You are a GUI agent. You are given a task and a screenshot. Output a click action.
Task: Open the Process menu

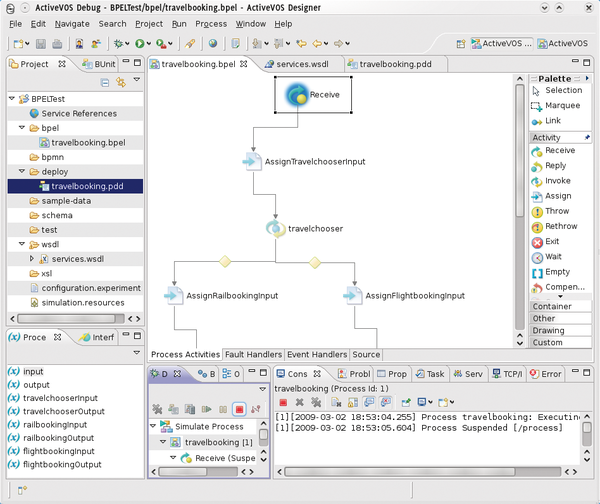point(211,23)
